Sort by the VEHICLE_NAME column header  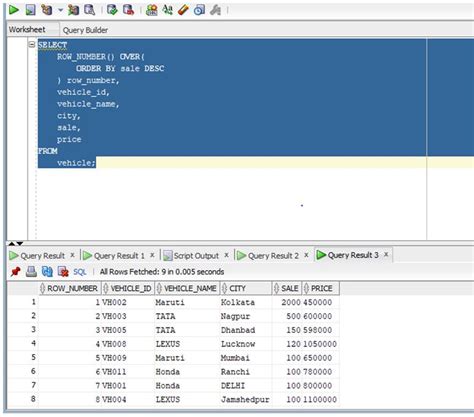[187, 288]
